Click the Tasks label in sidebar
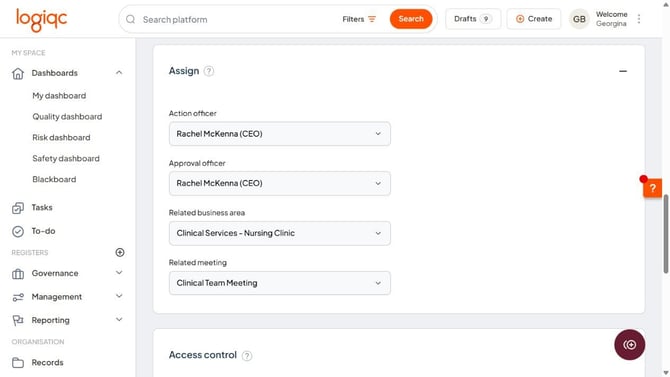 pyautogui.click(x=42, y=208)
